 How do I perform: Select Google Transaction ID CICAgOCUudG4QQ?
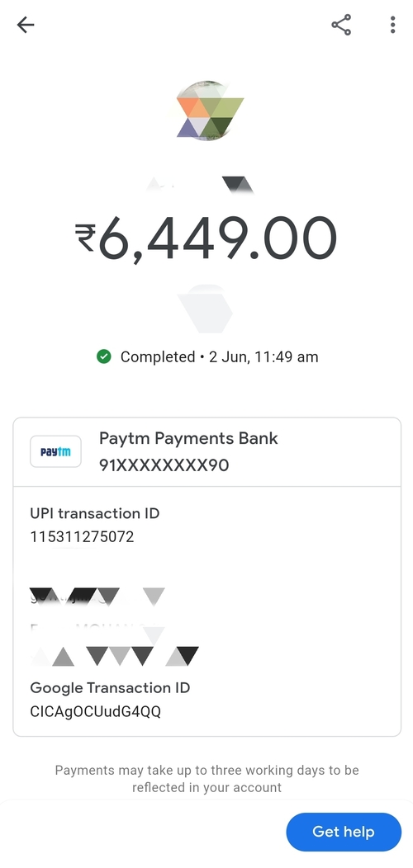point(95,711)
